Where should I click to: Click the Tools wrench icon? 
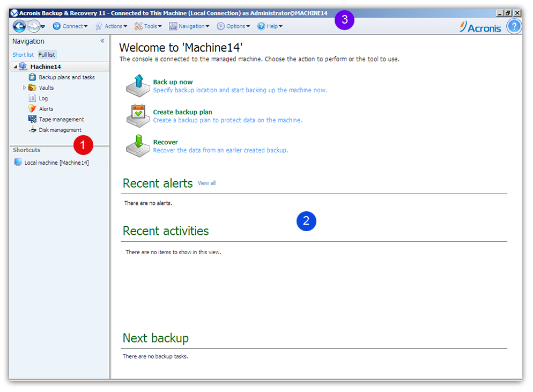tap(138, 26)
